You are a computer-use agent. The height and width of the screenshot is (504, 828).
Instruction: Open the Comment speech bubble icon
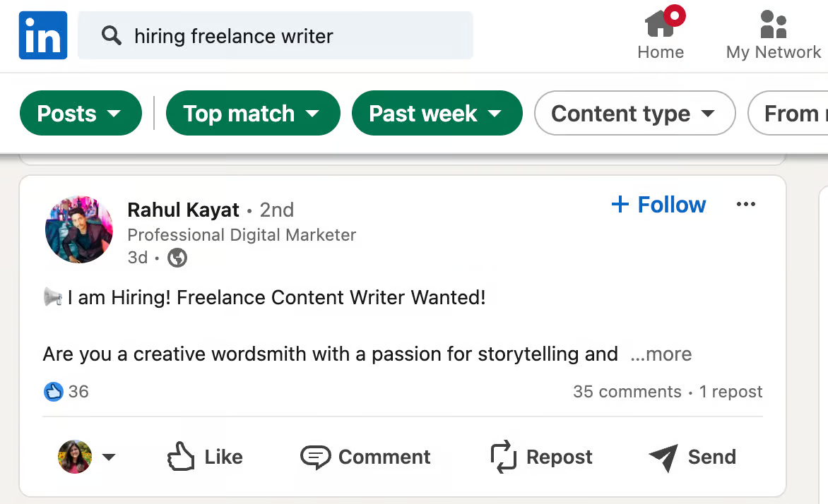coord(317,457)
